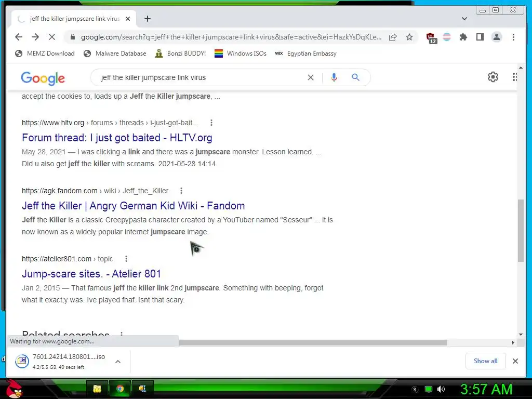The width and height of the screenshot is (532, 399).
Task: Close the downloads bar
Action: pyautogui.click(x=515, y=361)
